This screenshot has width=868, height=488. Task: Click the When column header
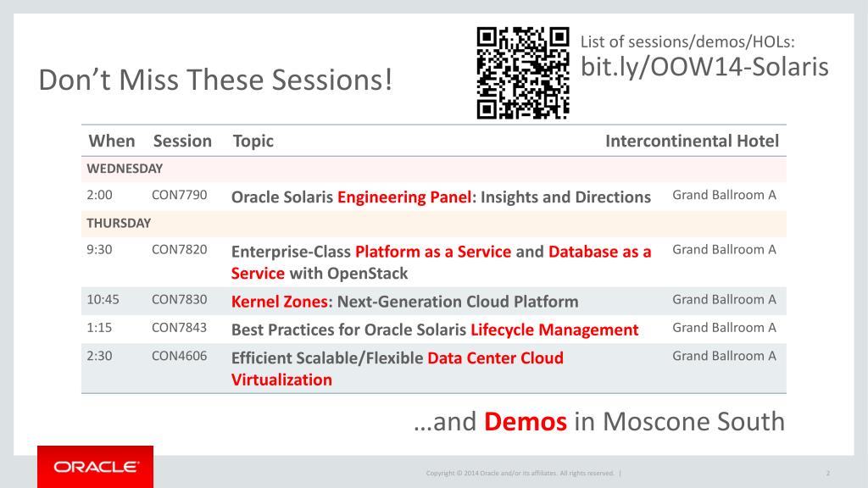pos(112,141)
